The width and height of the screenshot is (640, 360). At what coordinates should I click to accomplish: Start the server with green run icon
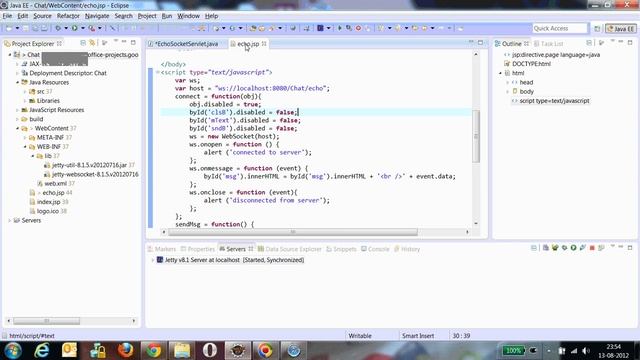(573, 248)
